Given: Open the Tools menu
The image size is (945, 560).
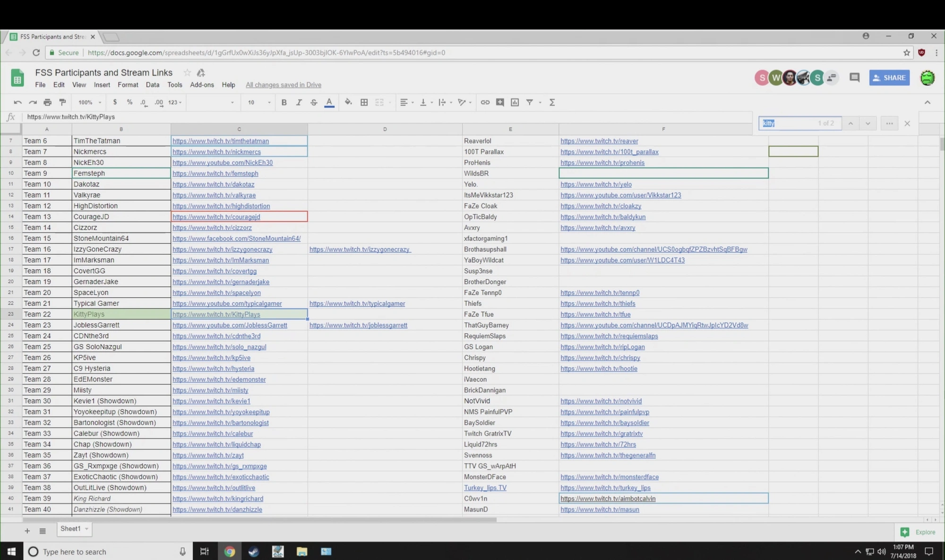Looking at the screenshot, I should coord(175,85).
